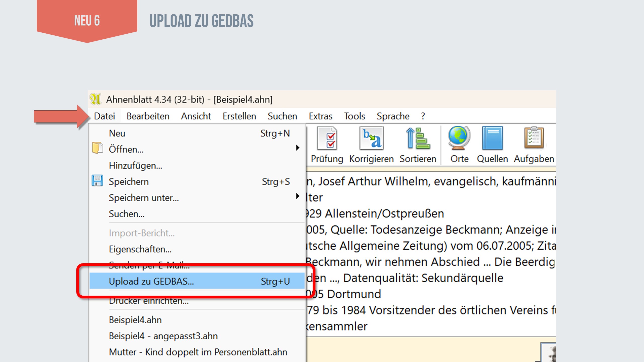
Task: Open Quellen via the blue book icon
Action: click(492, 139)
